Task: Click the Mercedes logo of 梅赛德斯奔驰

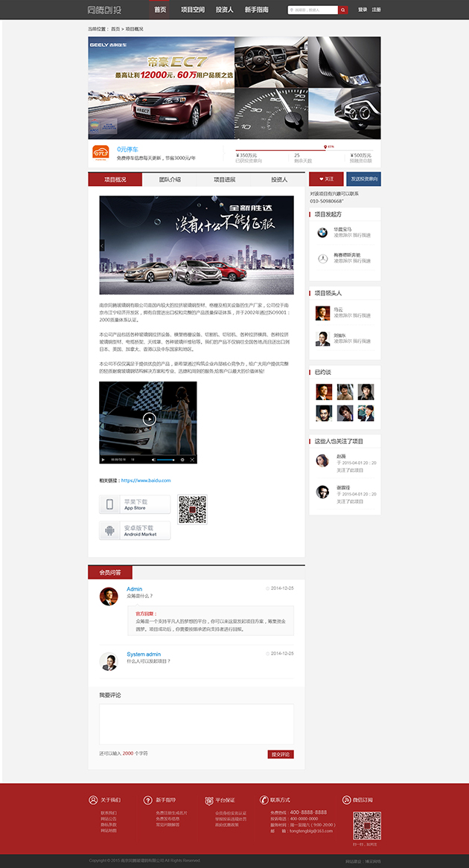Action: click(322, 259)
